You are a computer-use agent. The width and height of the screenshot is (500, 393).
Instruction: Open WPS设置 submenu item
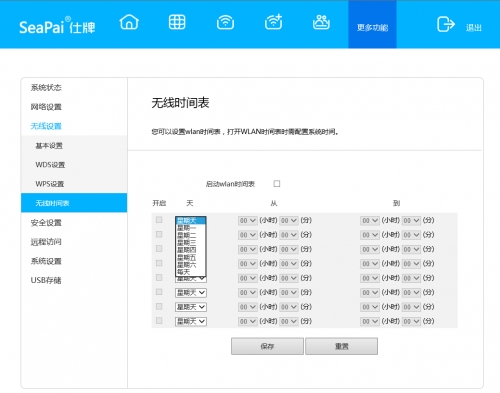(50, 184)
